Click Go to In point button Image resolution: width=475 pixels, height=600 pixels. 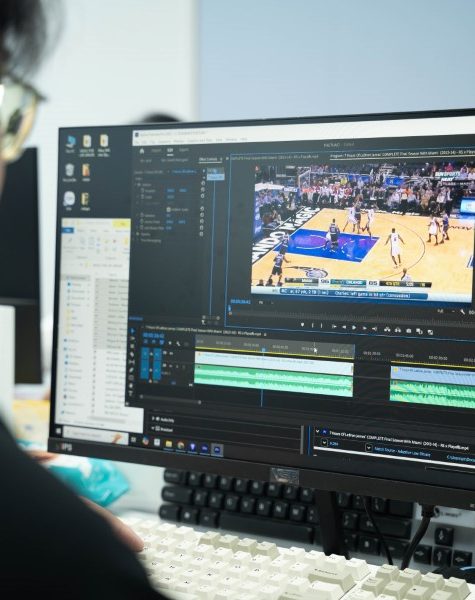(334, 326)
